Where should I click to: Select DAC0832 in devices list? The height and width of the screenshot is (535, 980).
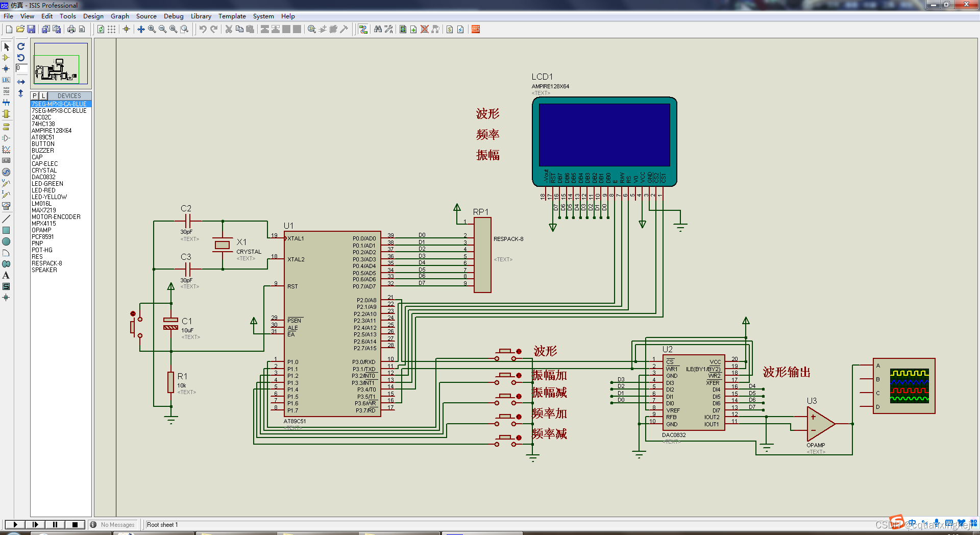[61, 177]
